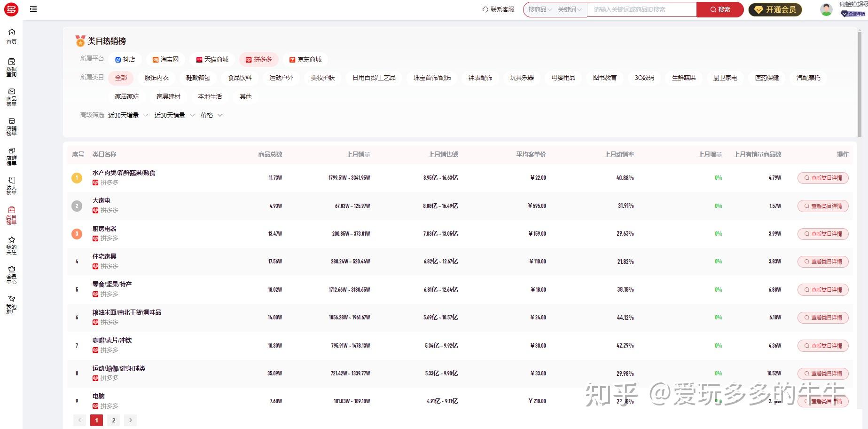The image size is (868, 429).
Task: Switch to the 京东商城 tab
Action: click(x=306, y=59)
